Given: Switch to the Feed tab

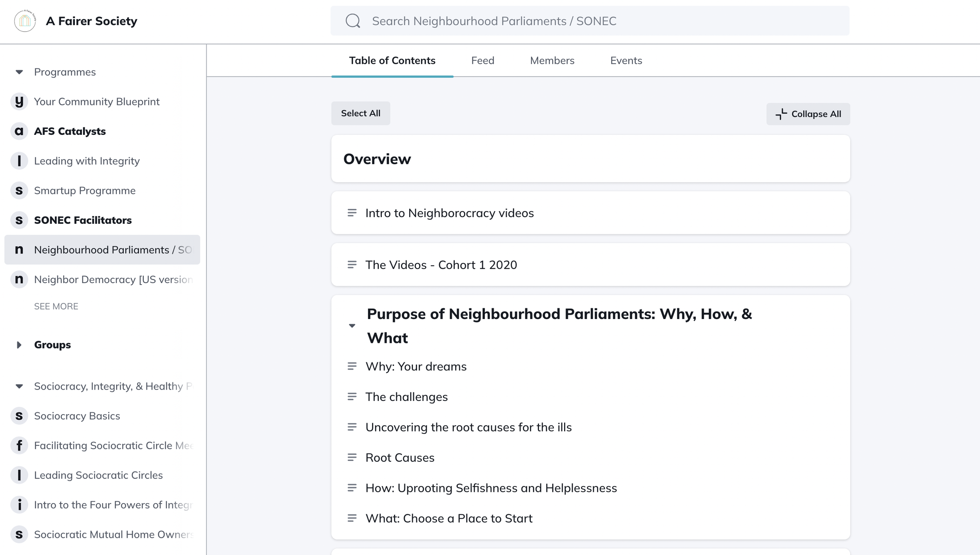Looking at the screenshot, I should [483, 60].
